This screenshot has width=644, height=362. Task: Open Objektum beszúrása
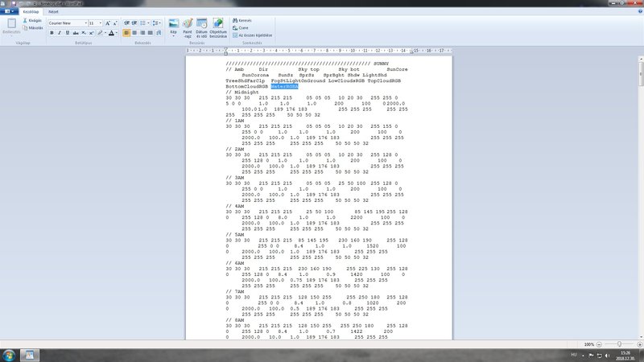(x=218, y=27)
